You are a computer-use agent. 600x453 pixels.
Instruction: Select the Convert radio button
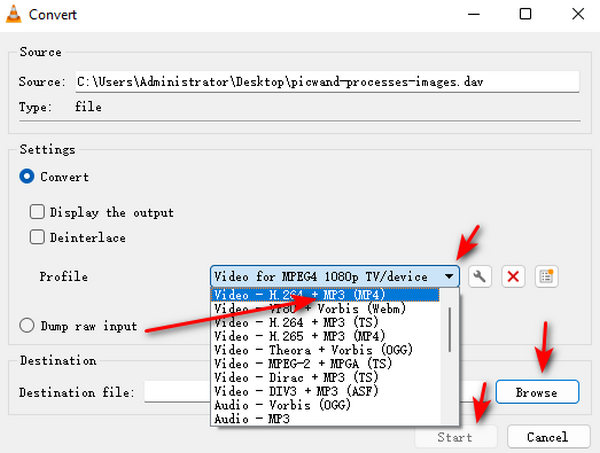coord(27,176)
